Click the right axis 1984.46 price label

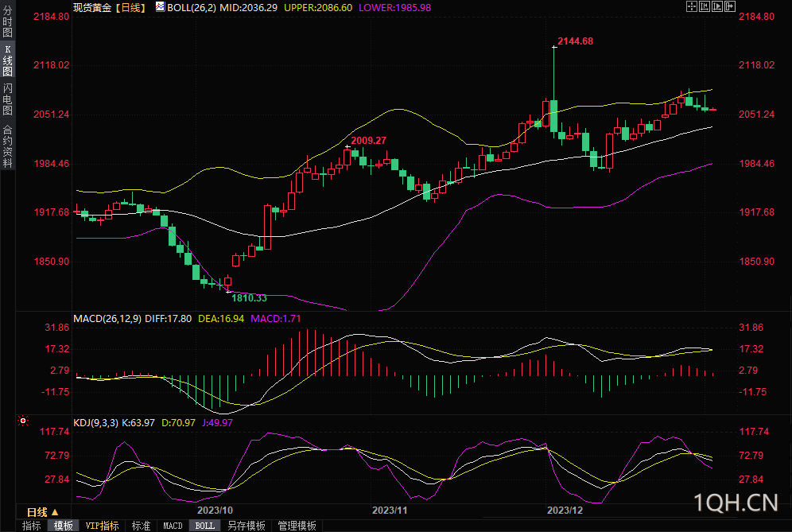[x=757, y=164]
